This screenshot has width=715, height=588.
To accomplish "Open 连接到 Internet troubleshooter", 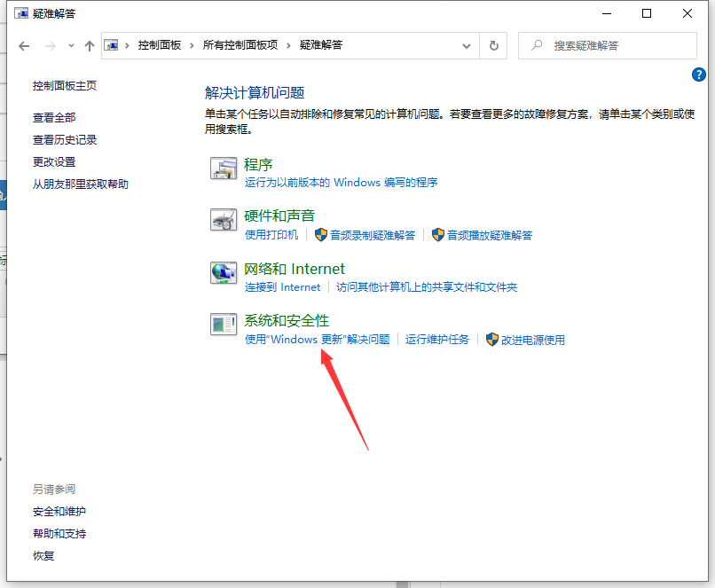I will tap(282, 287).
